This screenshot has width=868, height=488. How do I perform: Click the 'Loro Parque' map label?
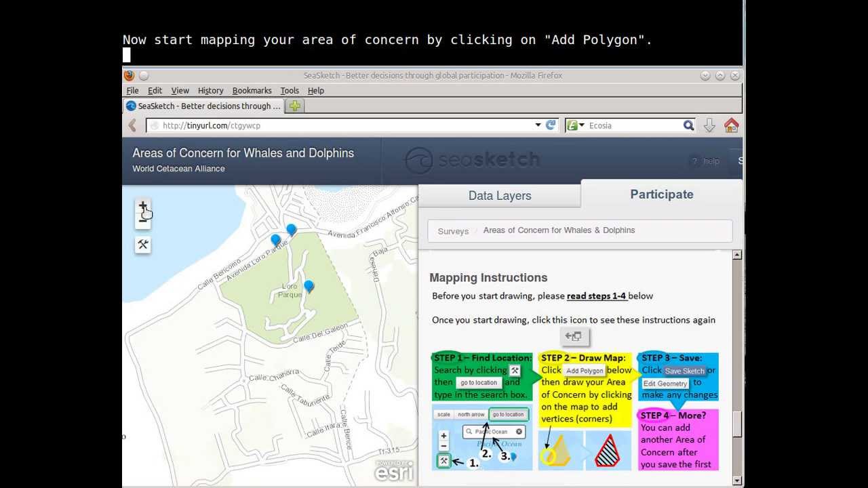point(290,291)
